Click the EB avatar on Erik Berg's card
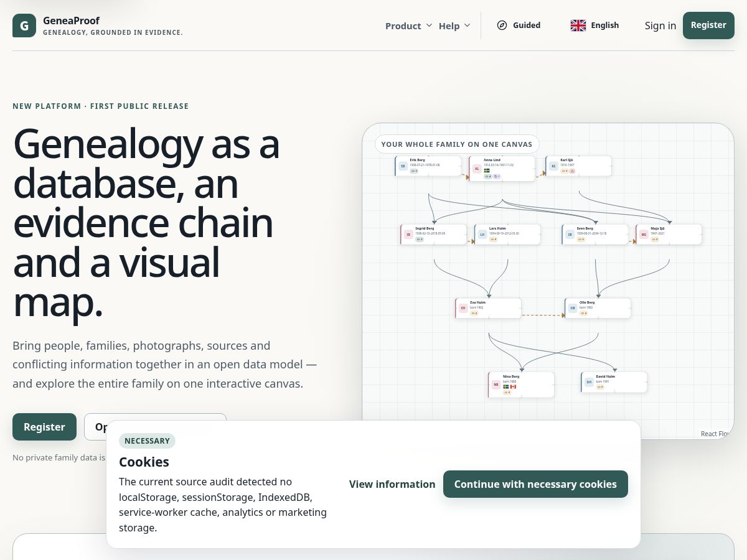The width and height of the screenshot is (747, 560). [x=403, y=166]
